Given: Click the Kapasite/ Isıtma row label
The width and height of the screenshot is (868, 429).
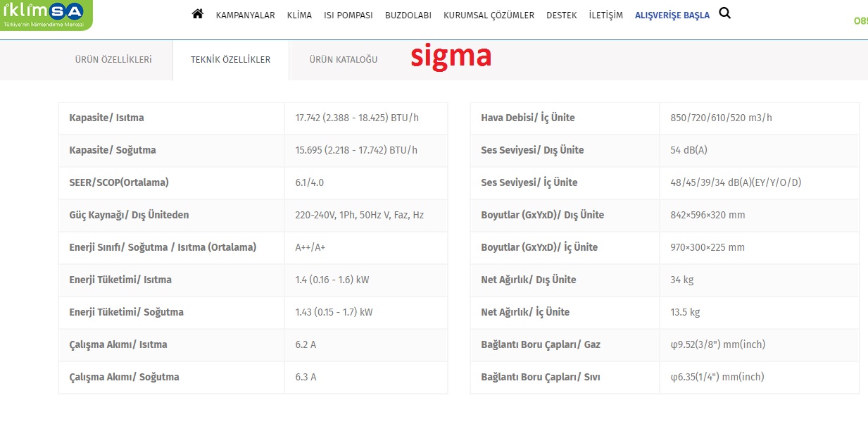Looking at the screenshot, I should 106,118.
